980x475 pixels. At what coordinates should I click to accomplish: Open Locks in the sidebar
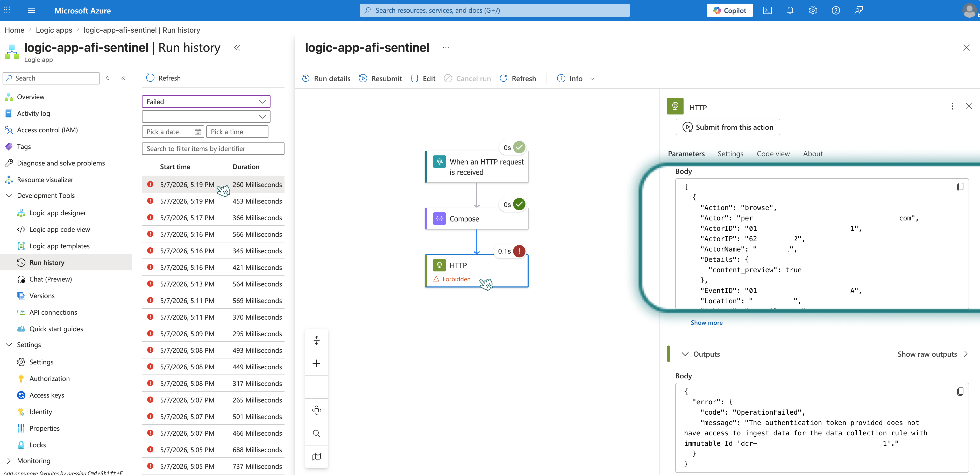click(37, 445)
